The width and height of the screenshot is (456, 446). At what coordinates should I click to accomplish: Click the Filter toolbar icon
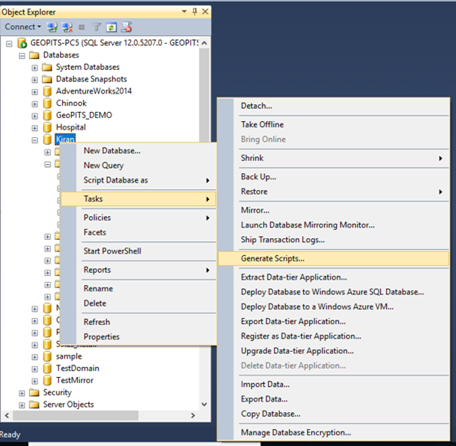point(96,27)
